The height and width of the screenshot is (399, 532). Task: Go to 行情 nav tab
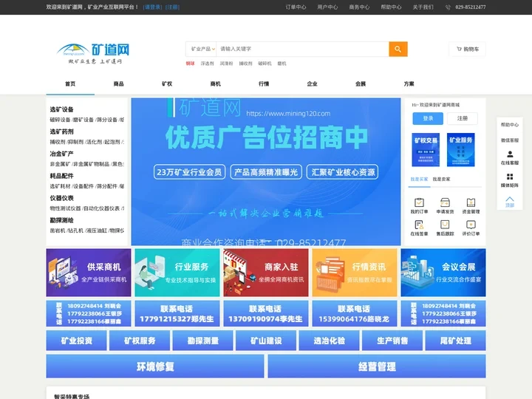pos(264,83)
